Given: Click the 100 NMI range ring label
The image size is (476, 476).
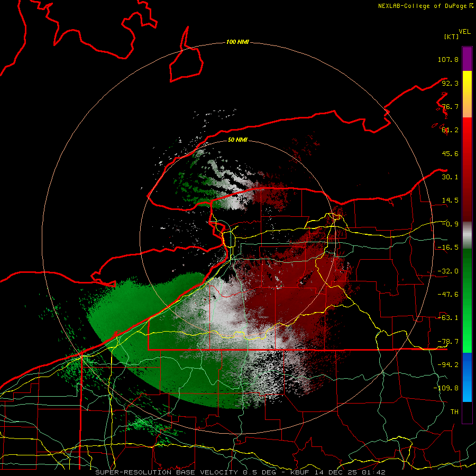Looking at the screenshot, I should point(237,42).
